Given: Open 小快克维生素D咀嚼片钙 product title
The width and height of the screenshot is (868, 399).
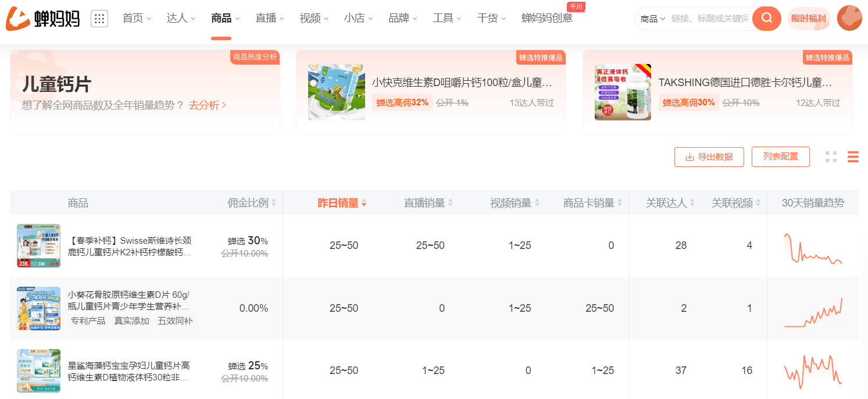Looking at the screenshot, I should pos(462,82).
